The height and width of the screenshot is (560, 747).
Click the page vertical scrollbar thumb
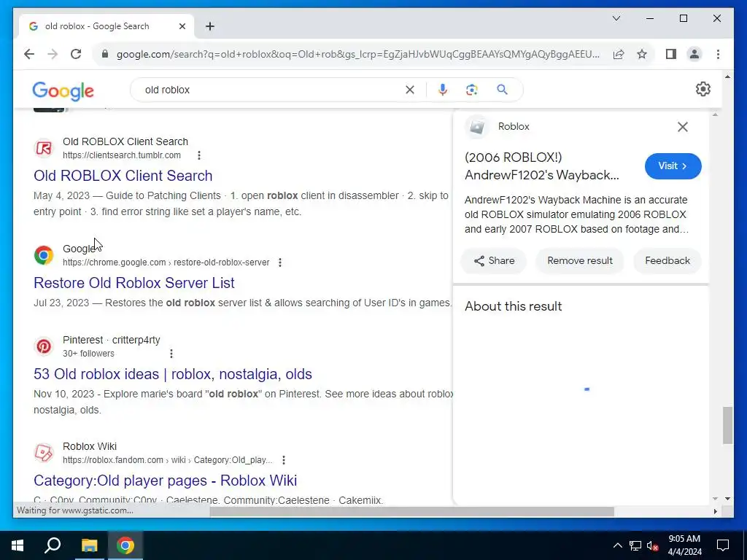[x=727, y=425]
